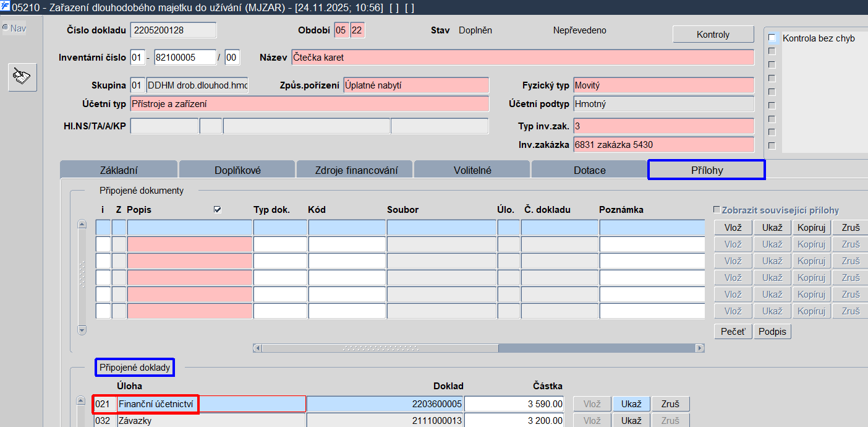This screenshot has width=868, height=427.
Task: Click the Pečeť button
Action: [x=733, y=332]
